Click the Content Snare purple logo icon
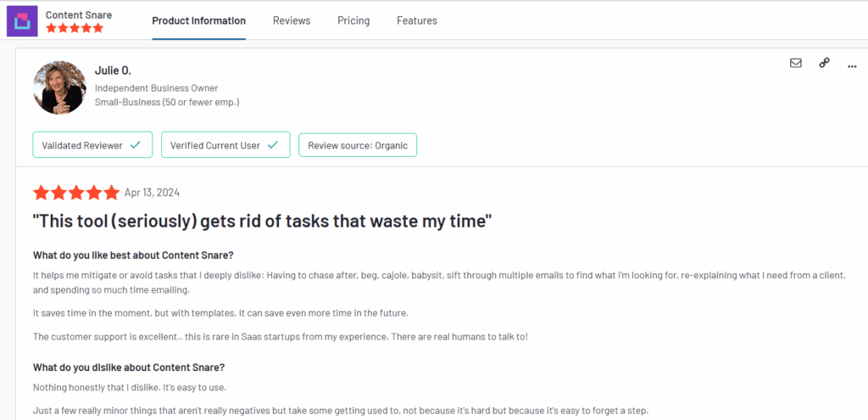This screenshot has height=420, width=868. pos(22,21)
